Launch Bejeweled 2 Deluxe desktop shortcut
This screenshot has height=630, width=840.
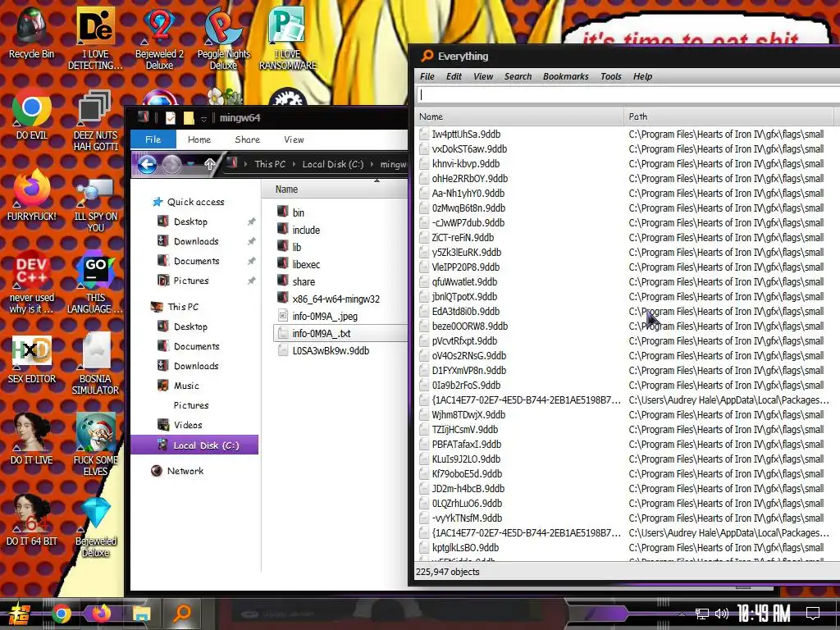tap(160, 39)
